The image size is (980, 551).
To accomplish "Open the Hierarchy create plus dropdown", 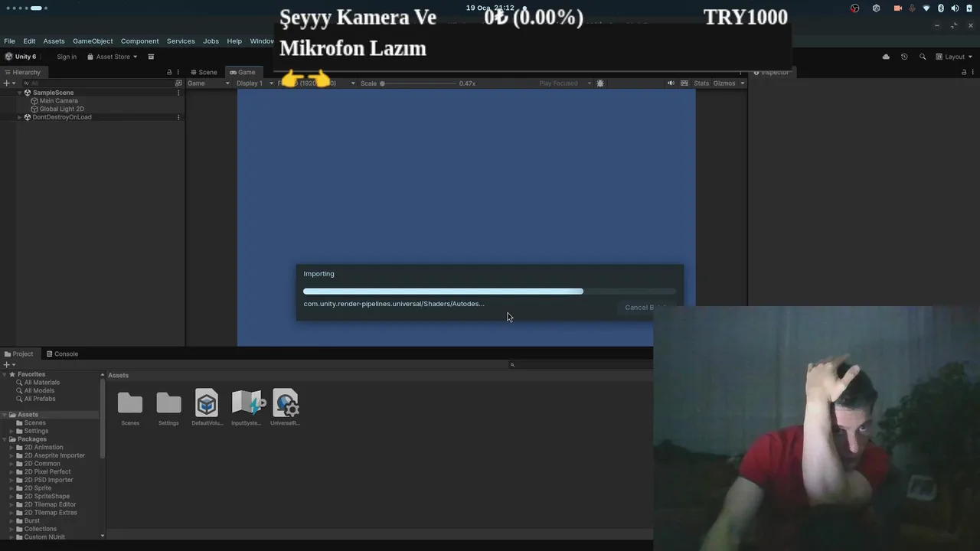I will click(9, 83).
